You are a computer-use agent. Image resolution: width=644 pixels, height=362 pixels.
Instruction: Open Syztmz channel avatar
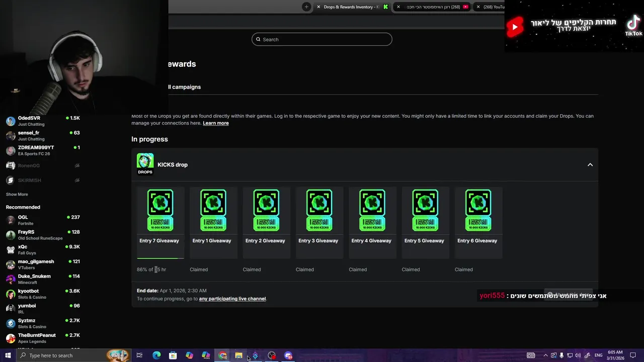(x=11, y=323)
